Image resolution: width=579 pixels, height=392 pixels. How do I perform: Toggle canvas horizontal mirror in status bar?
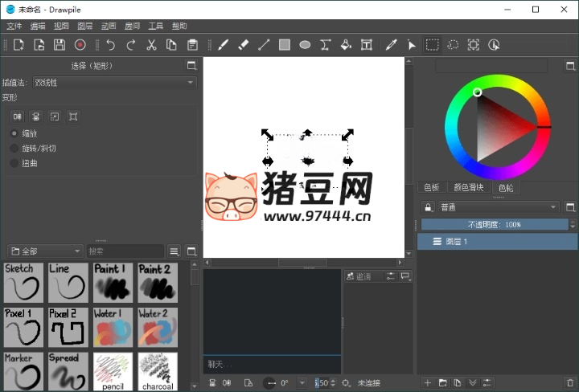tap(227, 383)
